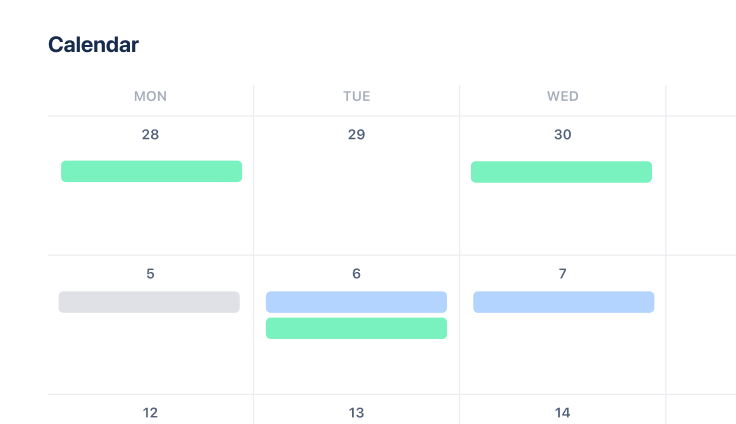The height and width of the screenshot is (424, 736).
Task: Open day 30 on Wednesday
Action: [x=562, y=134]
